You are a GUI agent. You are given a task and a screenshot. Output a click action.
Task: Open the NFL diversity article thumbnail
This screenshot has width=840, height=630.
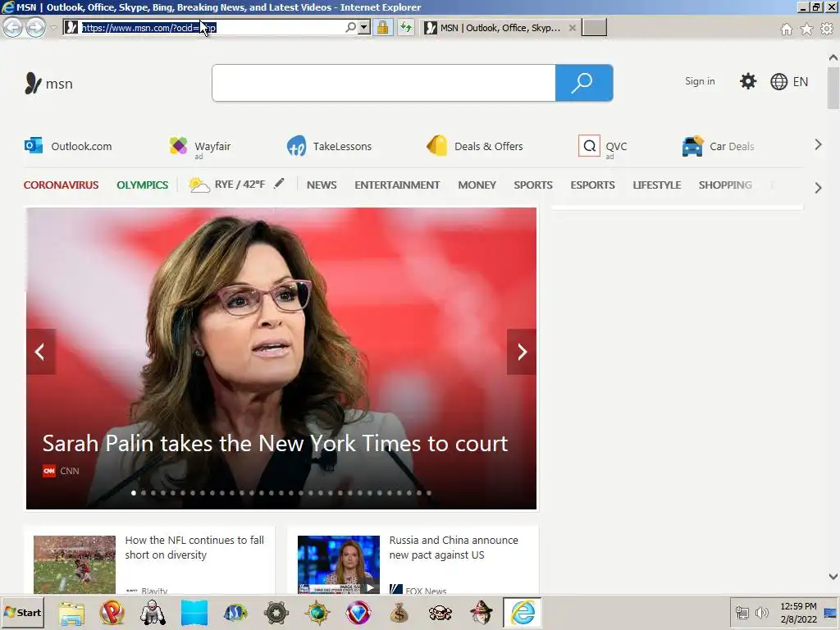pos(75,564)
